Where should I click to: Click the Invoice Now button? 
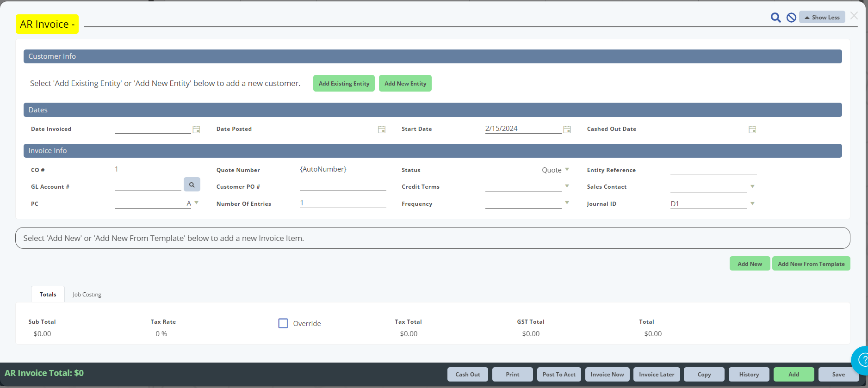click(x=607, y=375)
